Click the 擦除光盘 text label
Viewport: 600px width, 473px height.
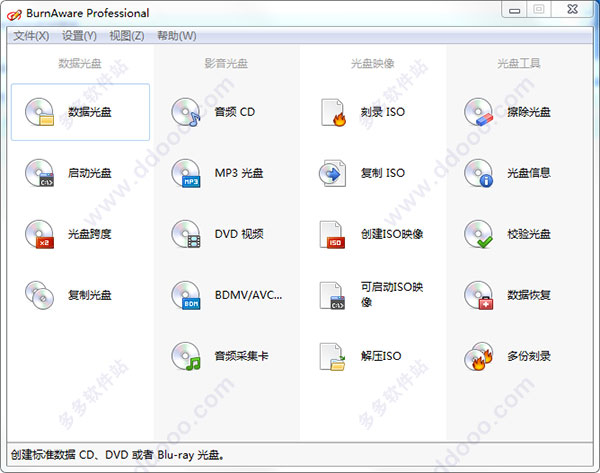[529, 112]
